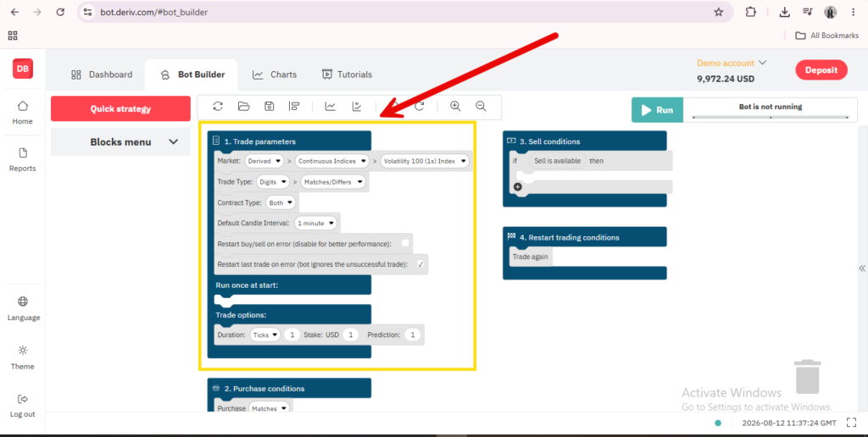Click Log out in sidebar
This screenshot has height=437, width=868.
click(23, 406)
